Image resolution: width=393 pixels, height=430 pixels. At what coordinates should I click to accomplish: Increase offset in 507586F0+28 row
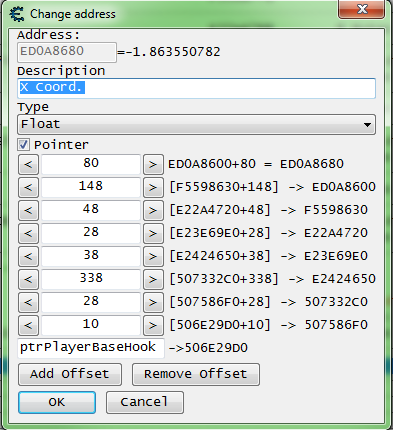153,302
